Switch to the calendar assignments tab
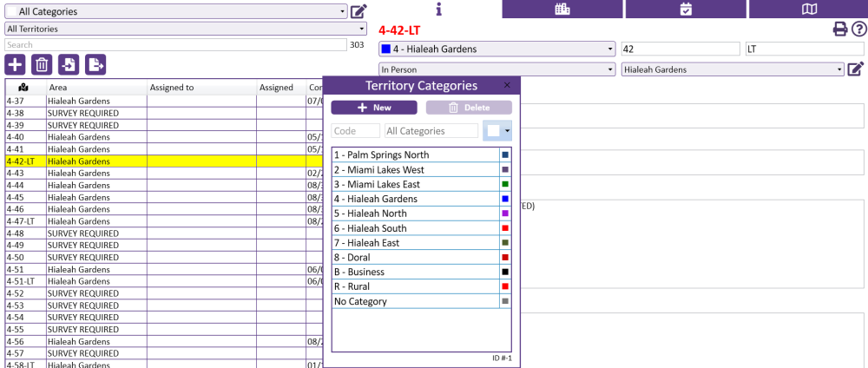Screen dimensions: 868x368 pos(686,9)
